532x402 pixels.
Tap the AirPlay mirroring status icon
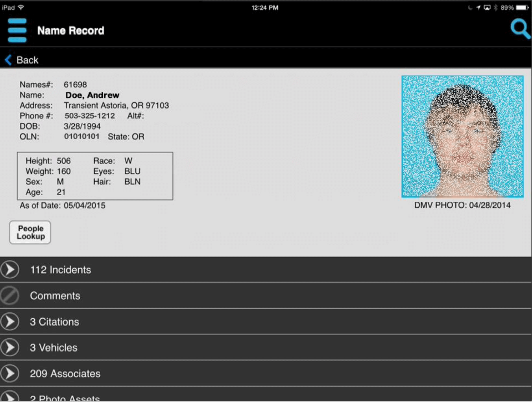487,8
